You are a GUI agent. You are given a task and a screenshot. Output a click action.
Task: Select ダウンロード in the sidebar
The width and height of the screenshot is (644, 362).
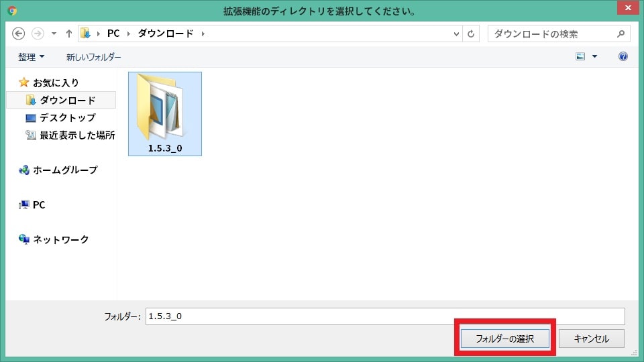[x=68, y=100]
